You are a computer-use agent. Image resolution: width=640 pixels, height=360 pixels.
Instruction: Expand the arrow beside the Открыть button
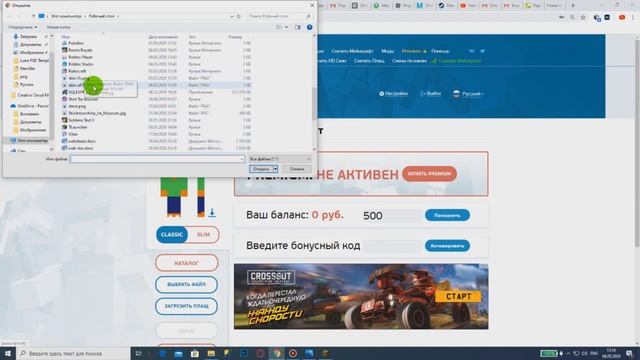click(276, 169)
